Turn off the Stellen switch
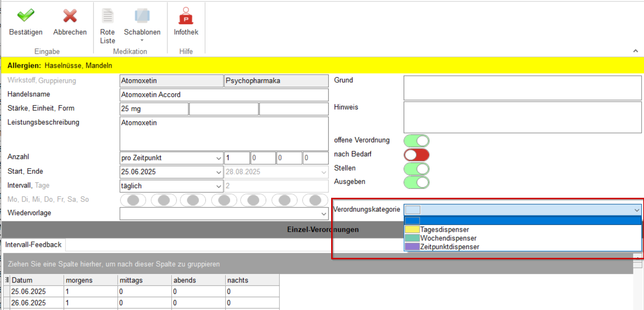644x310 pixels. pyautogui.click(x=416, y=169)
